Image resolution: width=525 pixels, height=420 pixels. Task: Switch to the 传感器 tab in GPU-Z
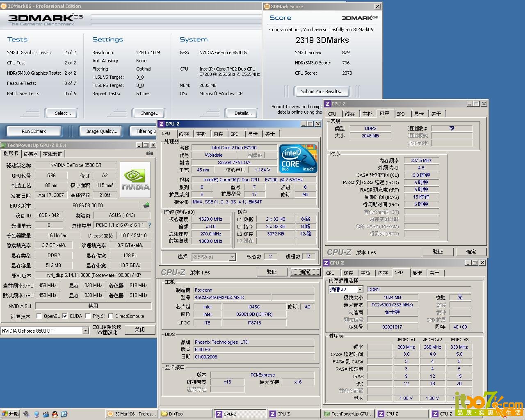[x=30, y=154]
